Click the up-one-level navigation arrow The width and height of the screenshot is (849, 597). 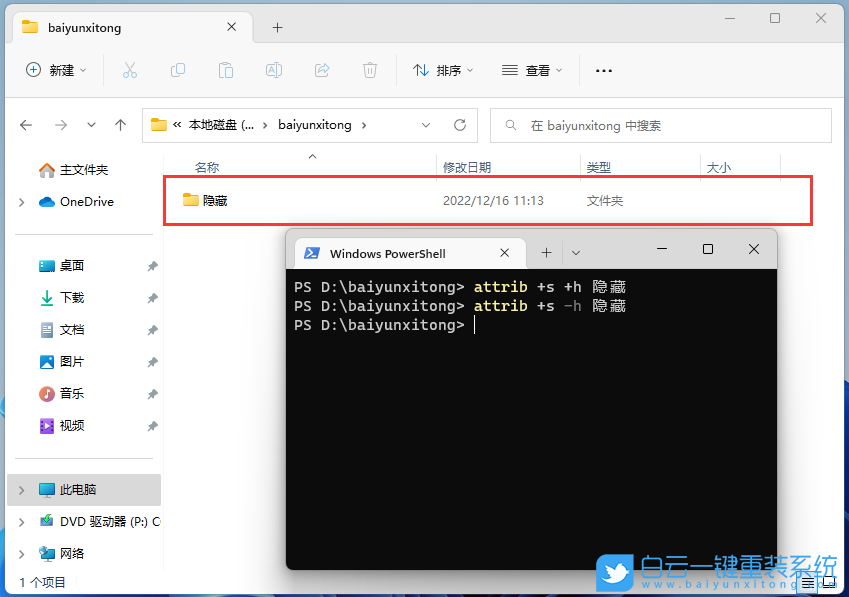(x=120, y=125)
